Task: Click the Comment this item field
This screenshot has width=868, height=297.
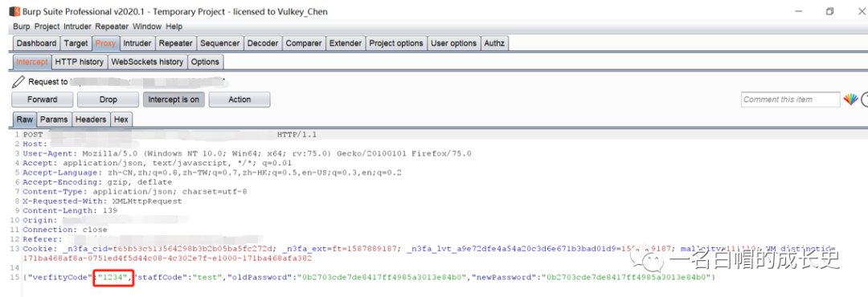Action: click(x=791, y=100)
